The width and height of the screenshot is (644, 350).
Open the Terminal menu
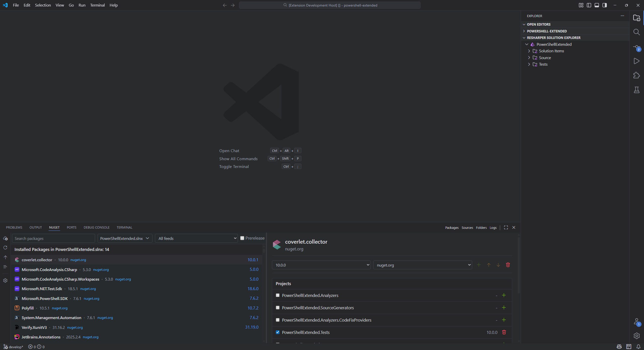coord(97,5)
